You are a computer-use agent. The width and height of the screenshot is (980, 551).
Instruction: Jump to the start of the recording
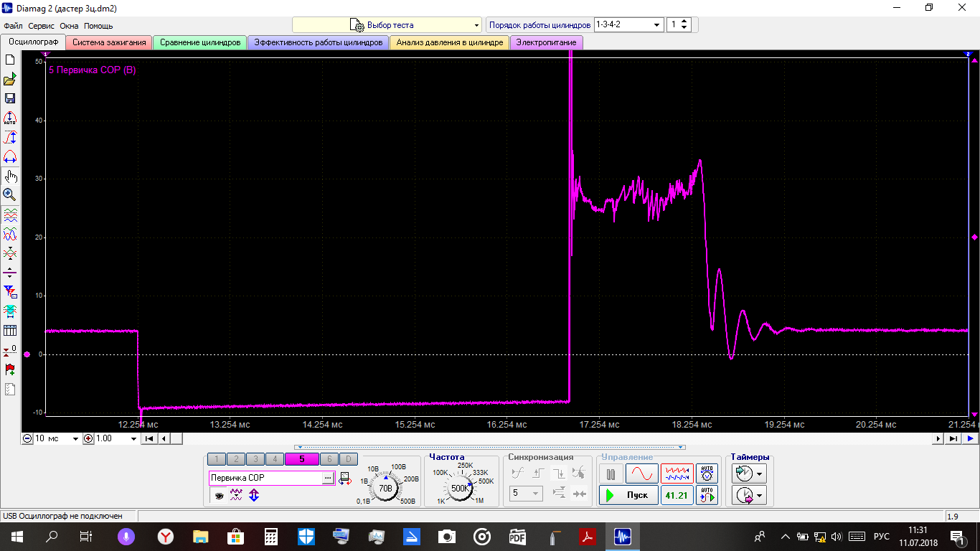point(149,438)
